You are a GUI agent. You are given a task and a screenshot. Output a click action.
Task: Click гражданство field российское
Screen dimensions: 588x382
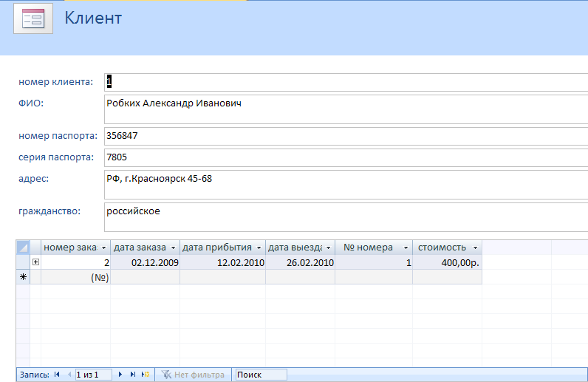point(346,217)
